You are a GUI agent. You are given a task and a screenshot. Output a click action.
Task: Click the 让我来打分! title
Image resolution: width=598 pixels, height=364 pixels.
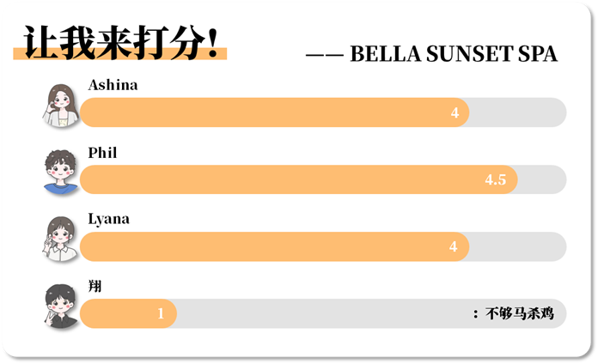120,43
